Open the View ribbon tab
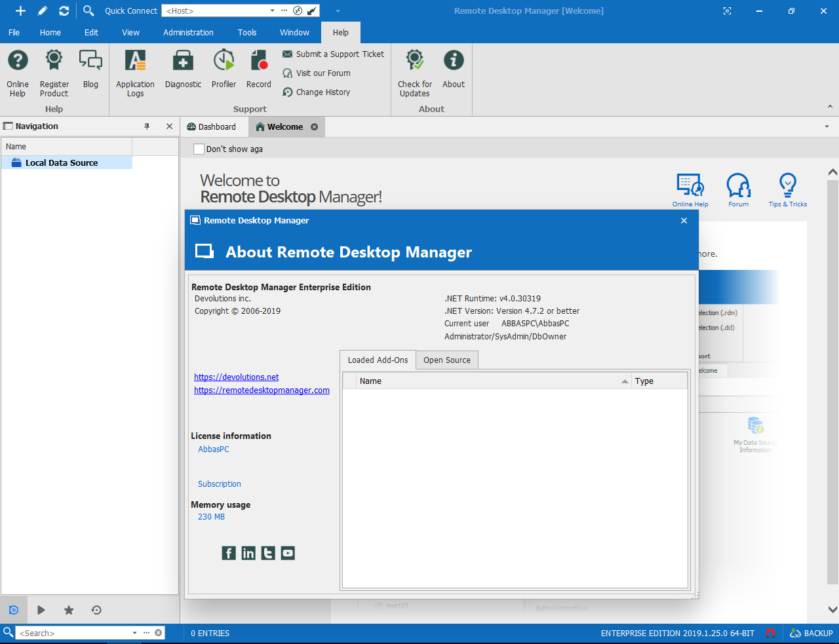The width and height of the screenshot is (839, 644). click(131, 32)
